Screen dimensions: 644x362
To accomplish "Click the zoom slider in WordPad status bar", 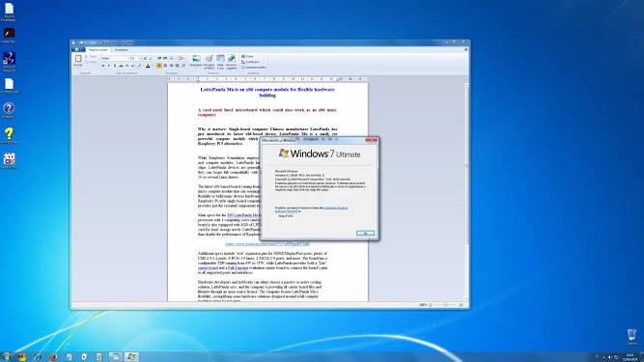I will [x=446, y=305].
